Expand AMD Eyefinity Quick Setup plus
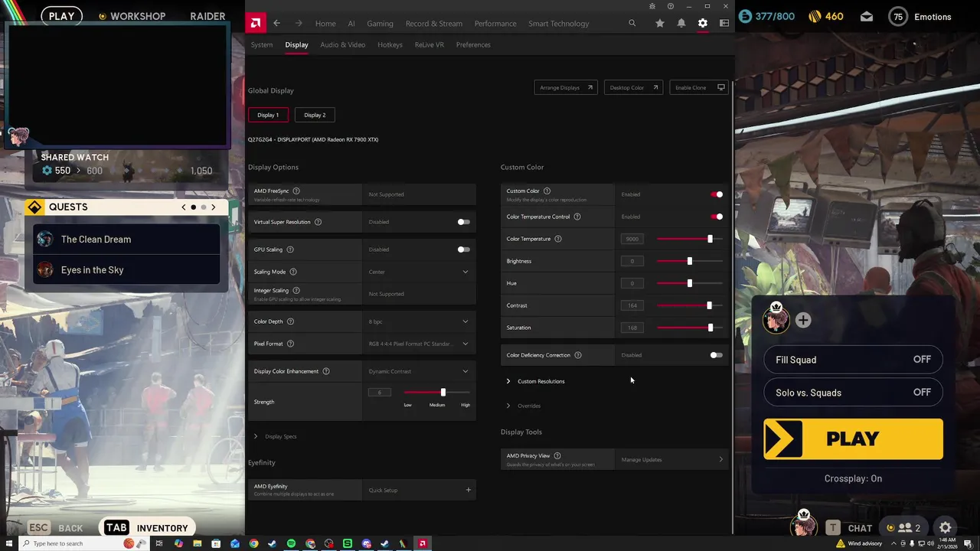 pos(469,490)
